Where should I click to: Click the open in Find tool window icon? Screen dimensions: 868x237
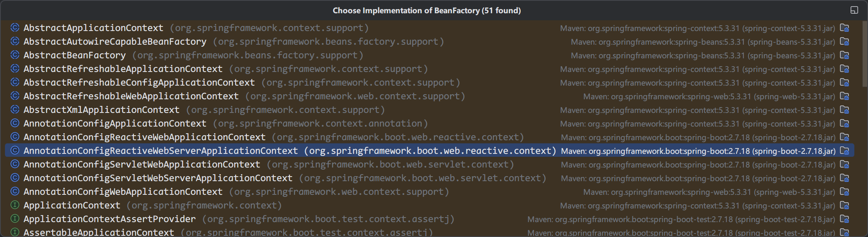coord(854,10)
